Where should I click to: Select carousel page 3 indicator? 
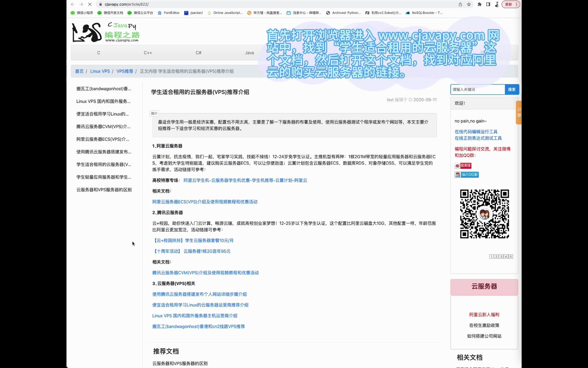501,257
